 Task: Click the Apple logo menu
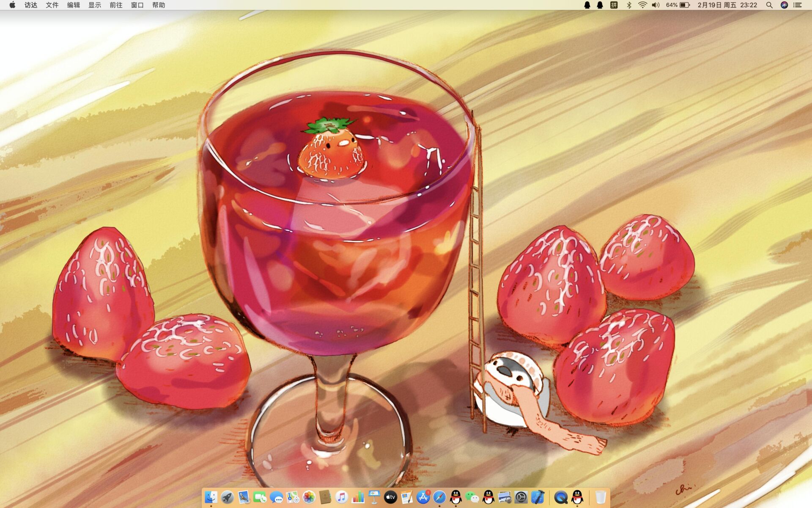click(x=12, y=5)
